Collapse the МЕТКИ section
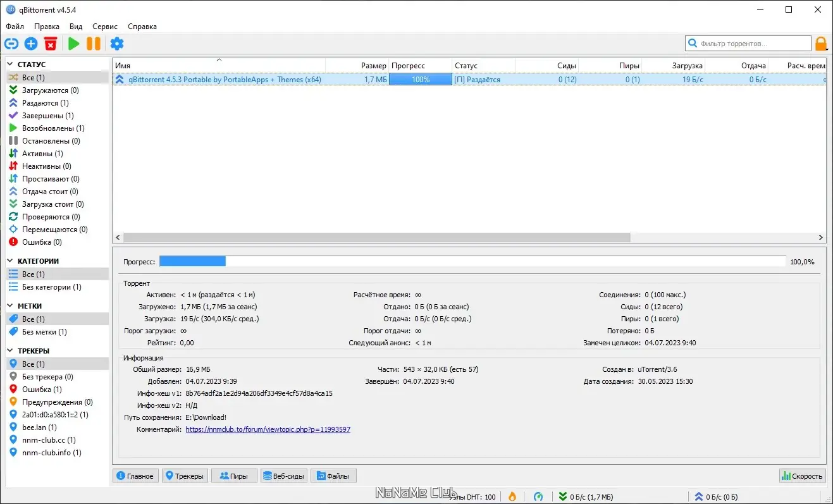Viewport: 833px width, 504px height. tap(10, 306)
